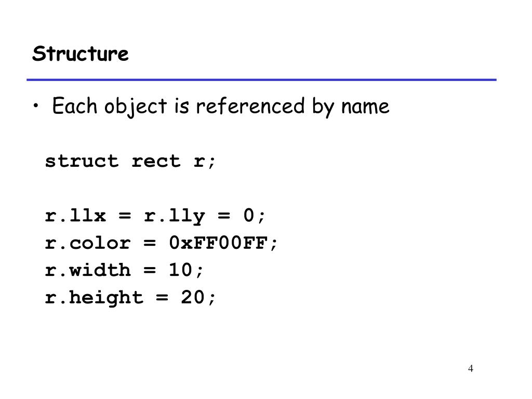Click r.height in the code
The image size is (532, 399).
95,298
